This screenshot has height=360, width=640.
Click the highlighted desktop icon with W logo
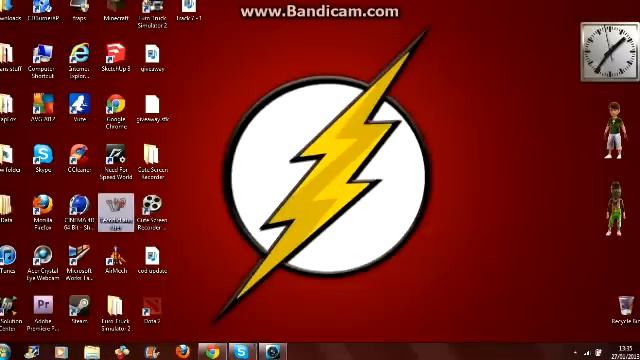116,213
